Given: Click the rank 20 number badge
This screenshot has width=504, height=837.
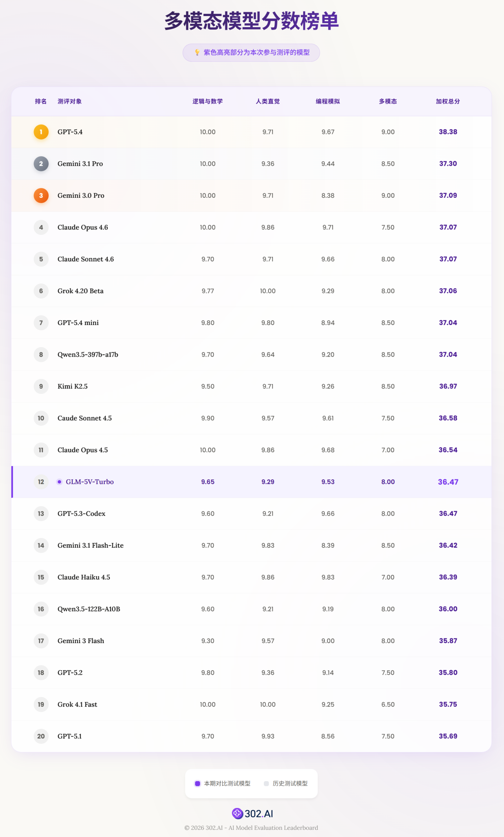Looking at the screenshot, I should point(41,736).
